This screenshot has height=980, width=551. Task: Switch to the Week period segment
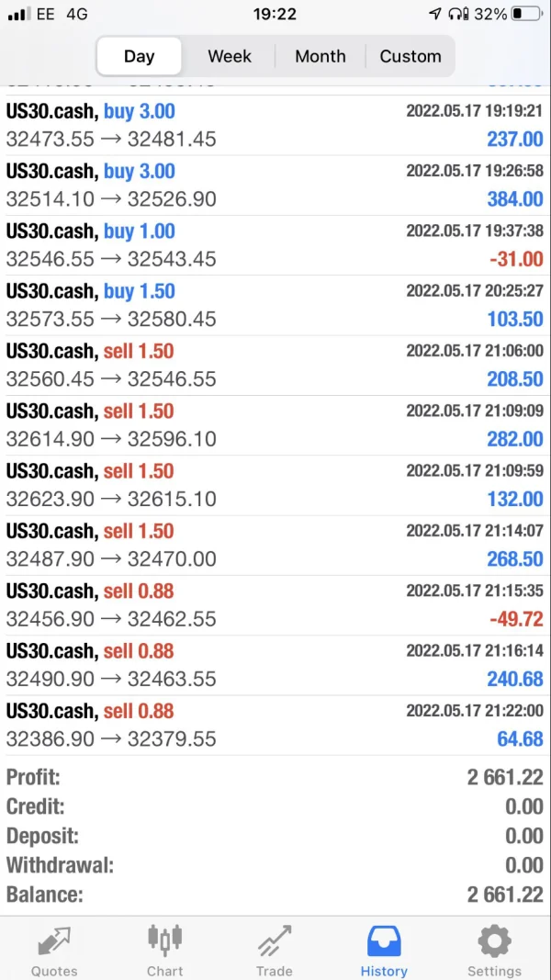[x=230, y=56]
